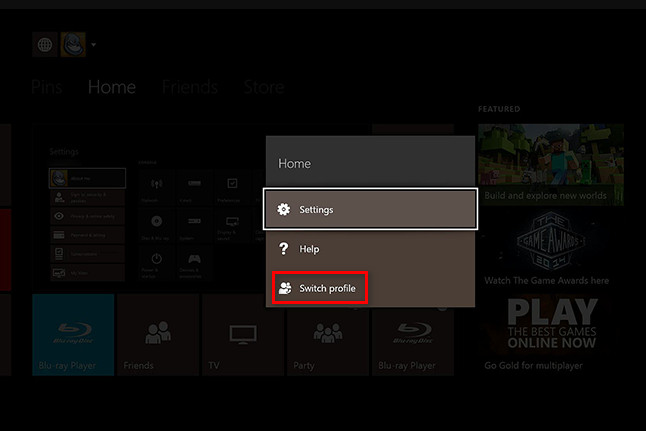The image size is (646, 431).
Task: Open the TV tile
Action: tap(243, 335)
